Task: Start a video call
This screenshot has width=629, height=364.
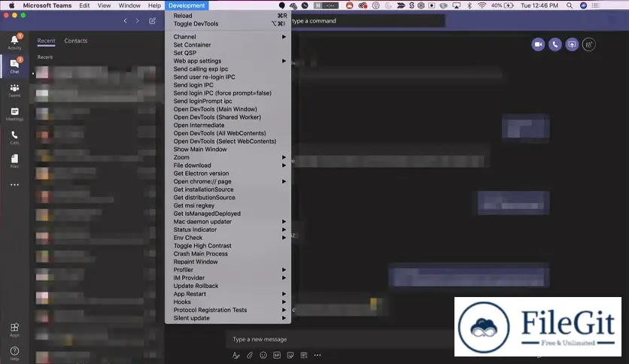Action: tap(539, 44)
